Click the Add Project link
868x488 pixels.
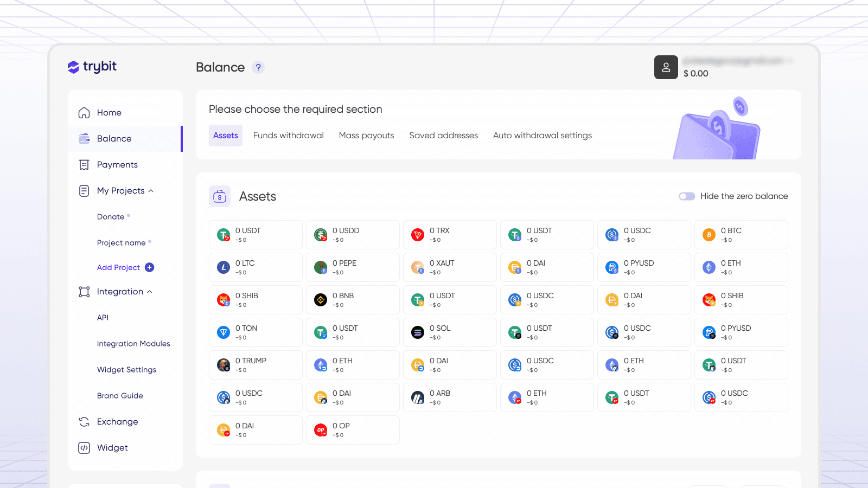click(x=118, y=267)
